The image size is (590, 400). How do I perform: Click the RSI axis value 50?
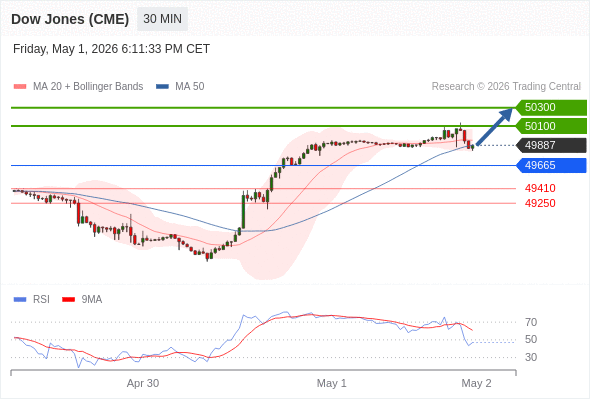click(x=531, y=339)
